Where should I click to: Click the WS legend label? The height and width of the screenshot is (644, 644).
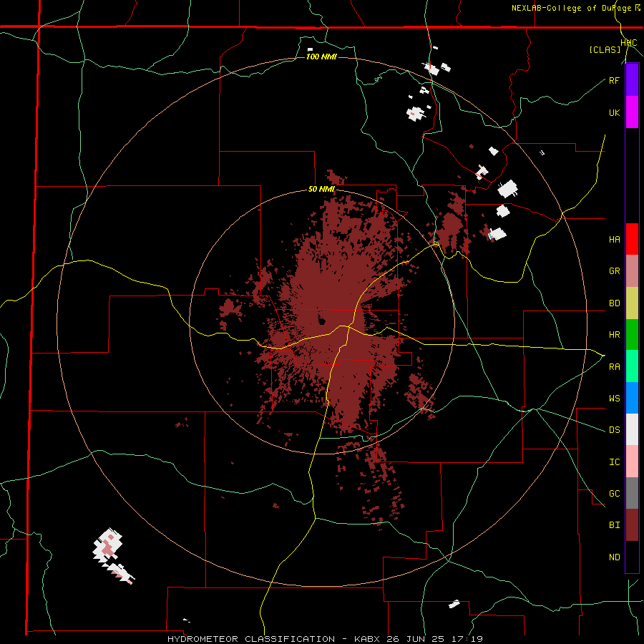tap(614, 399)
